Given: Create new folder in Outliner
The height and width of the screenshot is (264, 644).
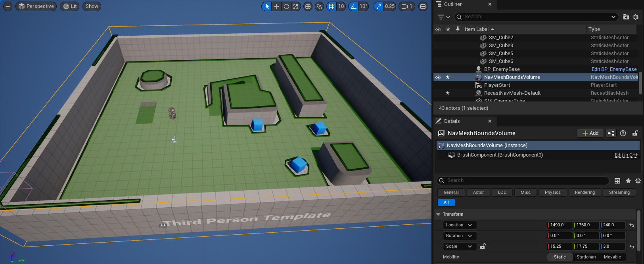Looking at the screenshot, I should [626, 17].
